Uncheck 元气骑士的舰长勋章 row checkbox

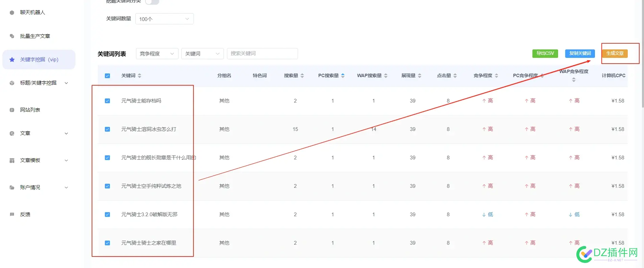click(x=107, y=158)
